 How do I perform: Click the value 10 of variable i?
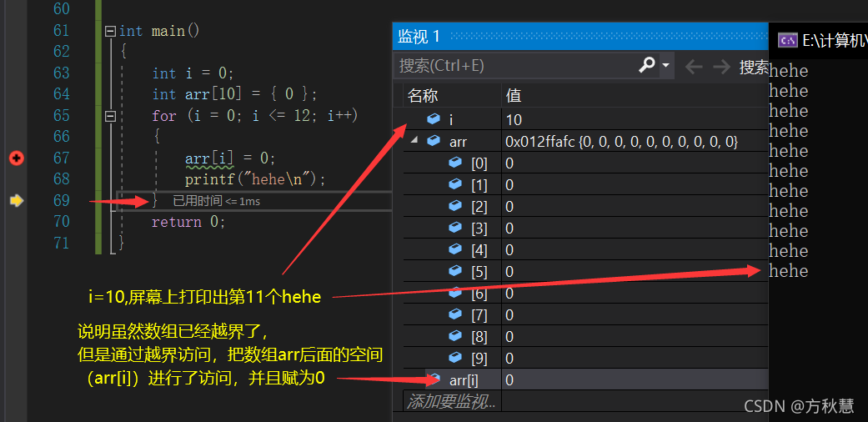pyautogui.click(x=514, y=119)
